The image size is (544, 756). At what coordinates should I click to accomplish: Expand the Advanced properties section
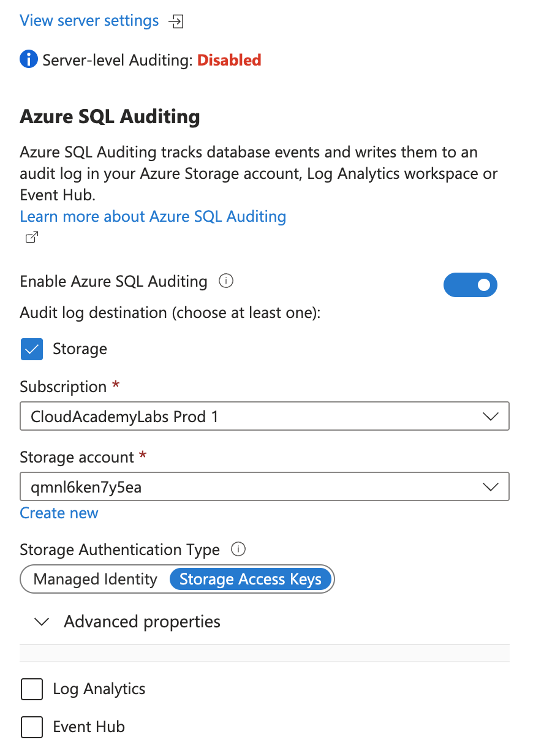click(127, 622)
